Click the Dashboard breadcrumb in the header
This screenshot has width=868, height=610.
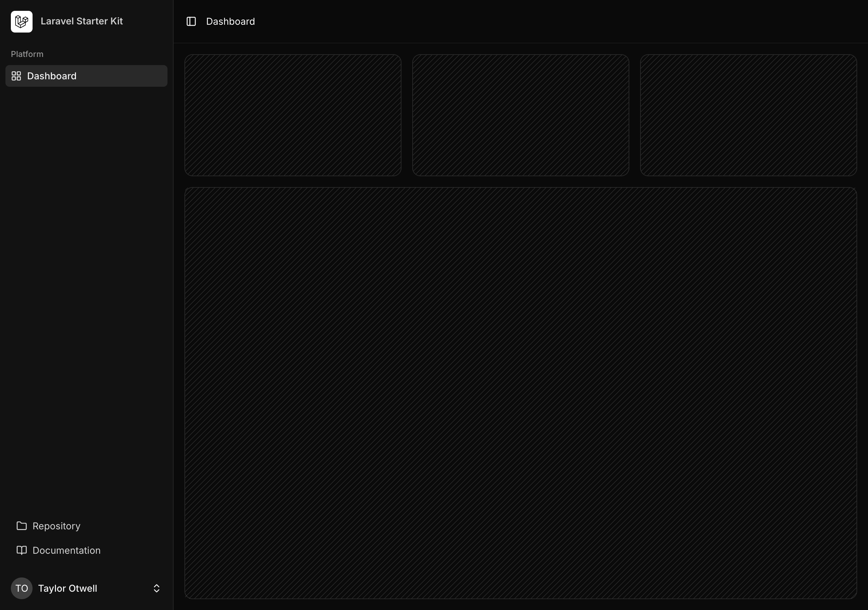[230, 22]
